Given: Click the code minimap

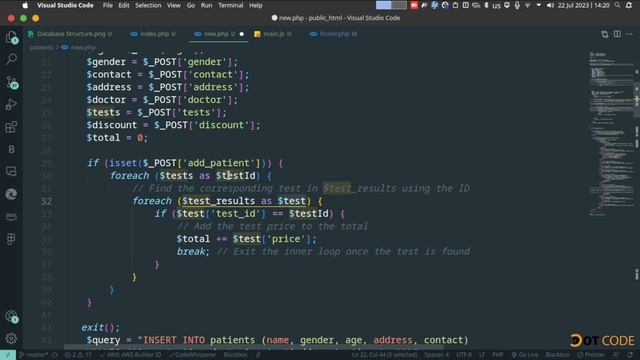Looking at the screenshot, I should [611, 135].
